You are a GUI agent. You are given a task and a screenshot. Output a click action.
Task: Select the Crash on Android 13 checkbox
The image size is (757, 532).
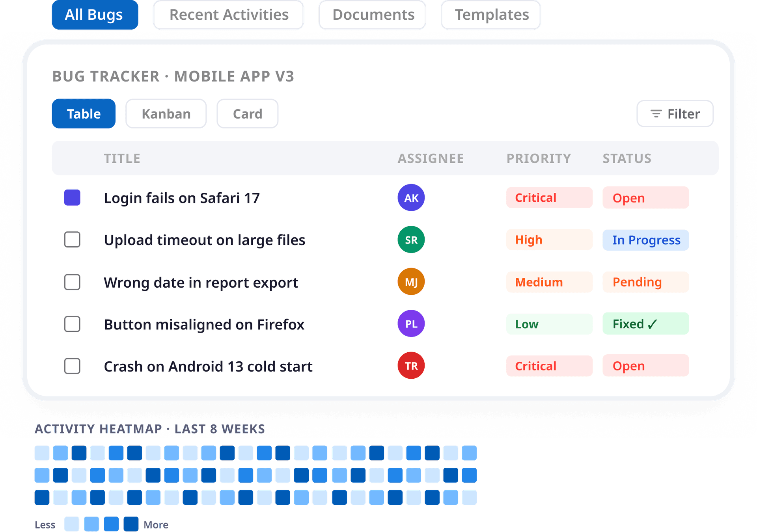point(72,366)
